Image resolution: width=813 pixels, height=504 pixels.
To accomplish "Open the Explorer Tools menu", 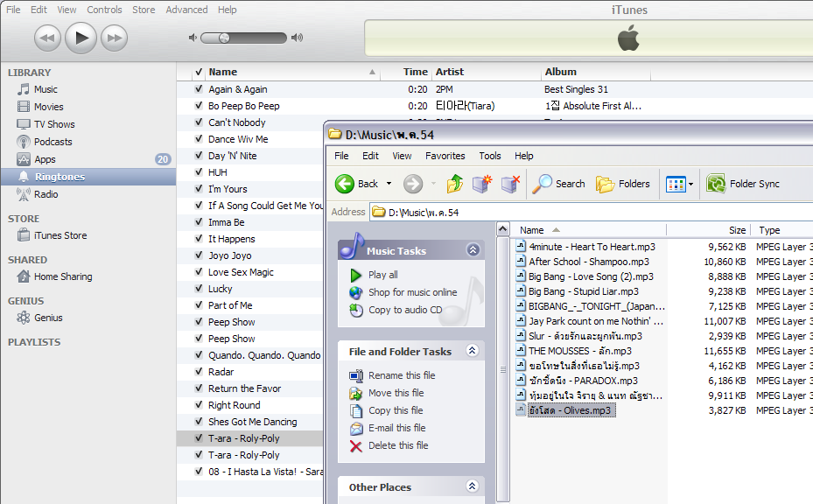I will point(489,156).
